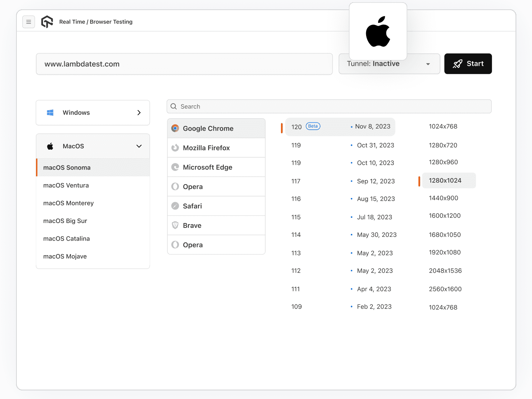Select the Safari browser icon
Image resolution: width=532 pixels, height=399 pixels.
[x=175, y=206]
